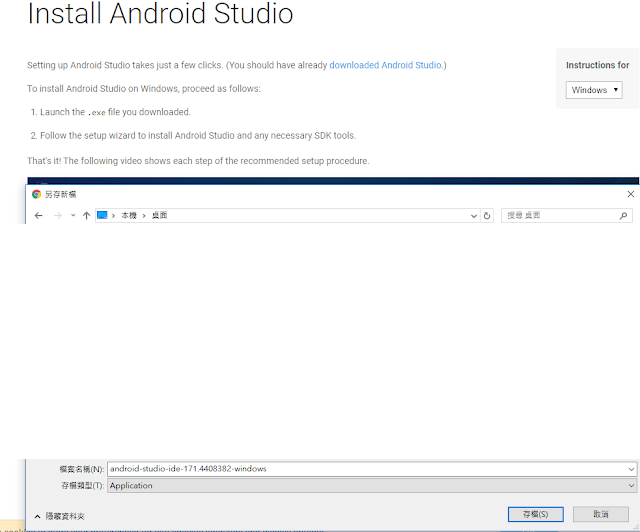The width and height of the screenshot is (640, 532).
Task: Go back in the save dialog
Action: tap(38, 216)
